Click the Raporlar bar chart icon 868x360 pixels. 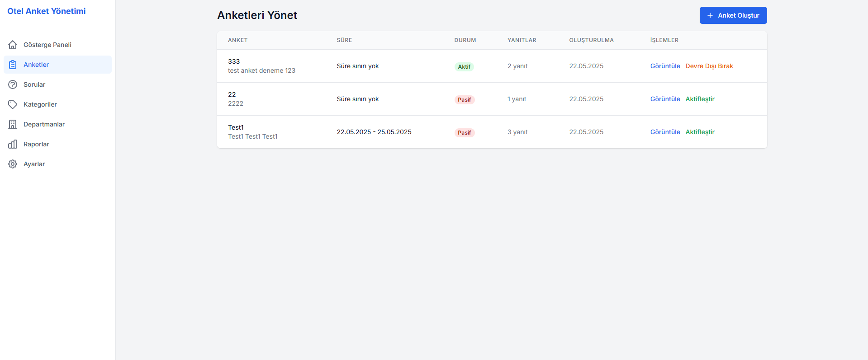pos(13,144)
